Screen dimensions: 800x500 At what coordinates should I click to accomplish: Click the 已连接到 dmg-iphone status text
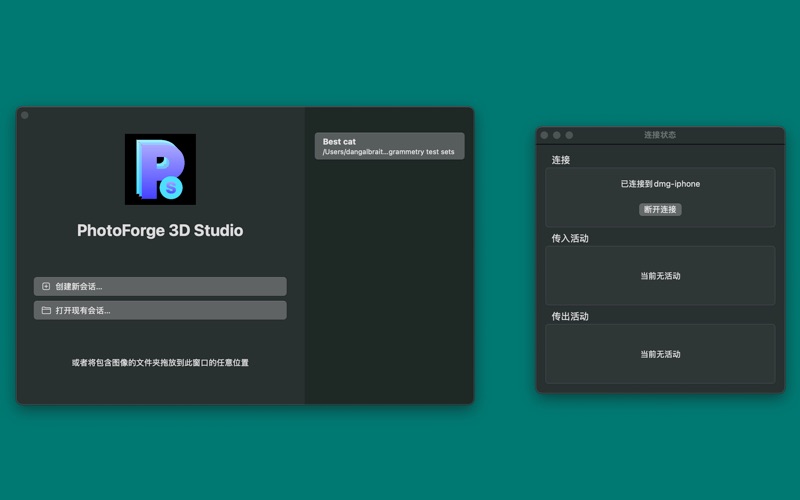[660, 184]
